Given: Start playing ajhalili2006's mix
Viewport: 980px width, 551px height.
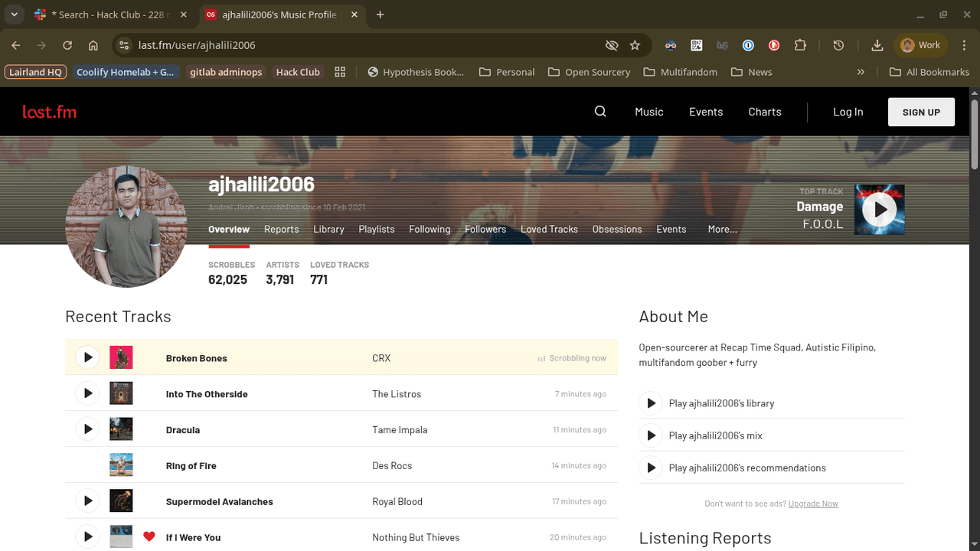Looking at the screenshot, I should pyautogui.click(x=651, y=435).
